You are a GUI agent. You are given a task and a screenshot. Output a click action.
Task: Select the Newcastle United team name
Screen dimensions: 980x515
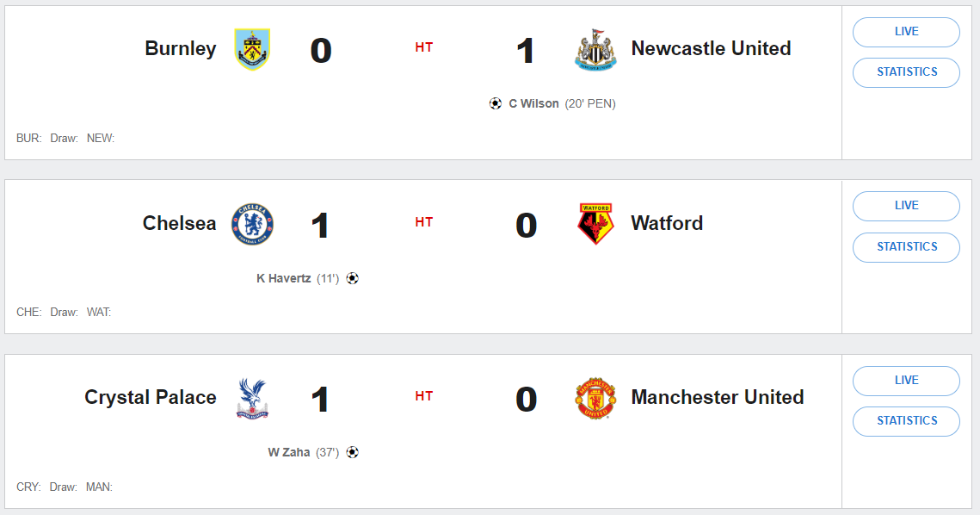coord(711,48)
